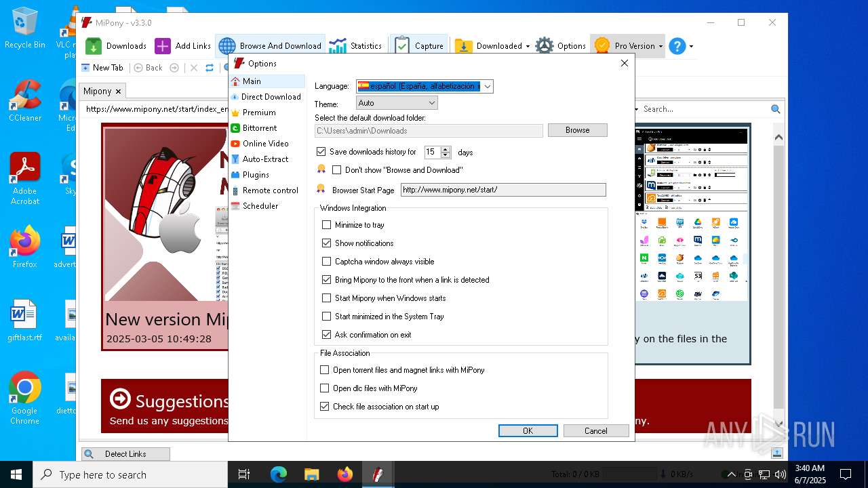Open the Online Video options category
This screenshot has height=488, width=868.
[267, 144]
